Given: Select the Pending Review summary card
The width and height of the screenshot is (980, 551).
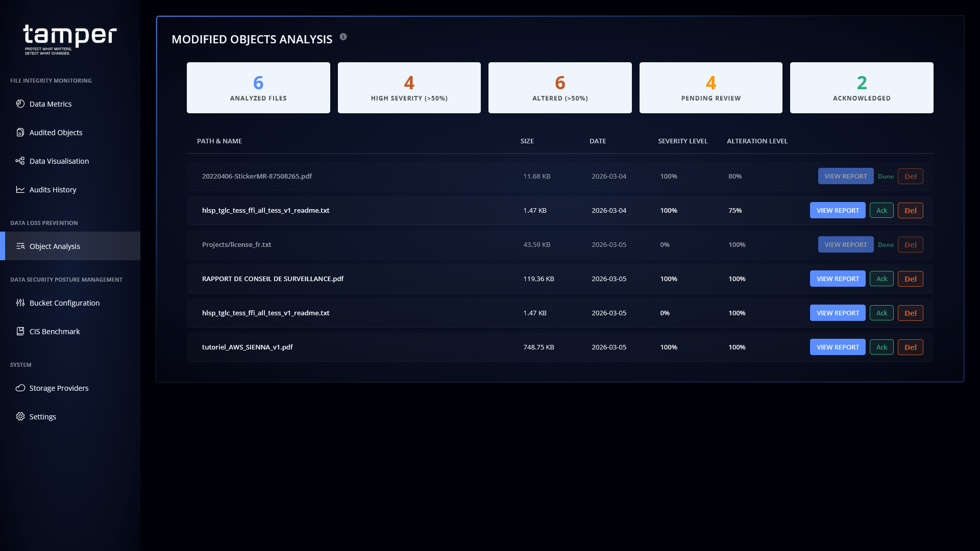Looking at the screenshot, I should tap(710, 88).
